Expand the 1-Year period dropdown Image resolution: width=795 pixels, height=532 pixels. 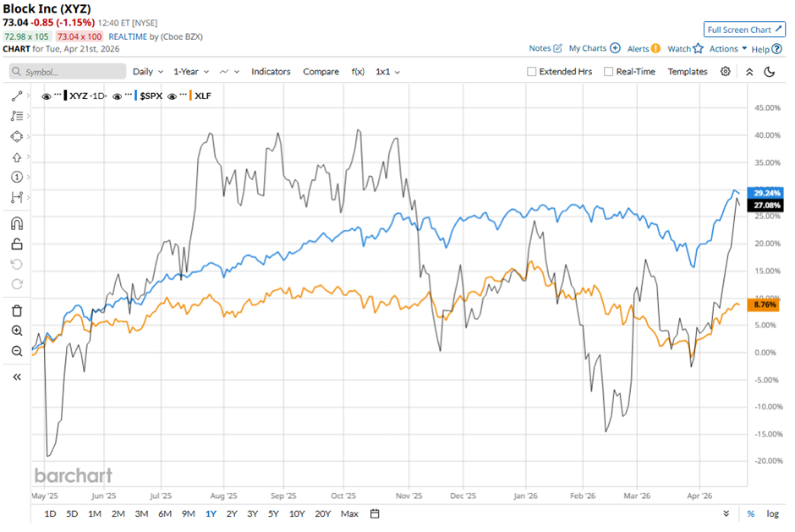pyautogui.click(x=192, y=72)
